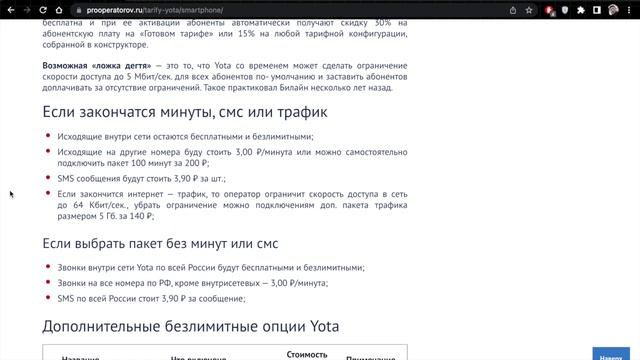Open the red extension icon
Image resolution: width=640 pixels, height=360 pixels.
coord(550,11)
